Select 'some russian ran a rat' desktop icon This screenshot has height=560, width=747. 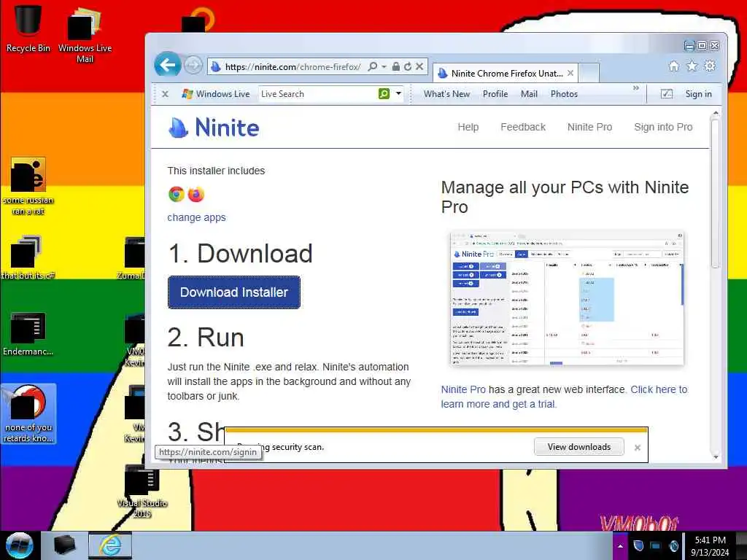tap(28, 186)
